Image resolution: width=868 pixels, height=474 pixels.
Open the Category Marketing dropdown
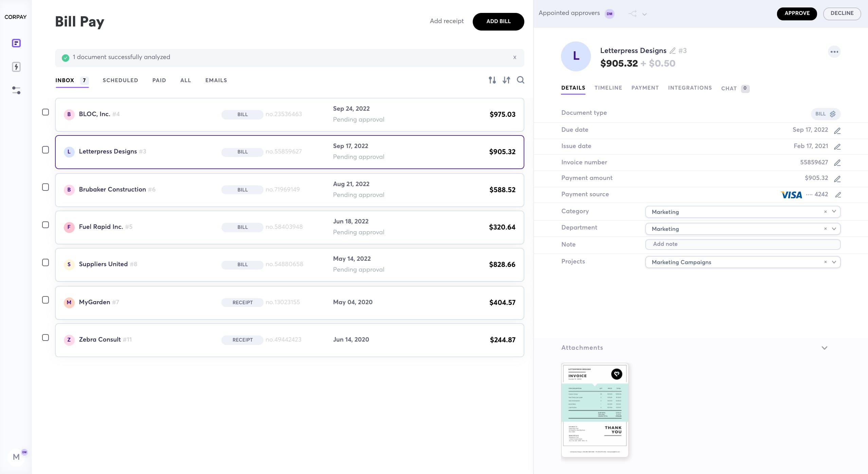click(834, 212)
